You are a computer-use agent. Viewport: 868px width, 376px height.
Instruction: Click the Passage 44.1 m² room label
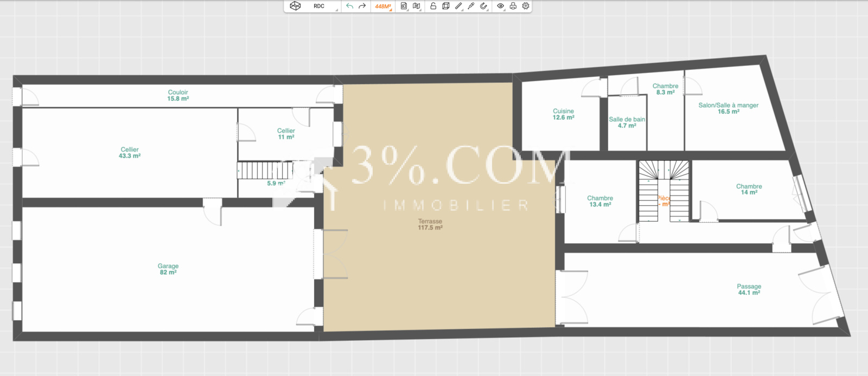pyautogui.click(x=749, y=289)
